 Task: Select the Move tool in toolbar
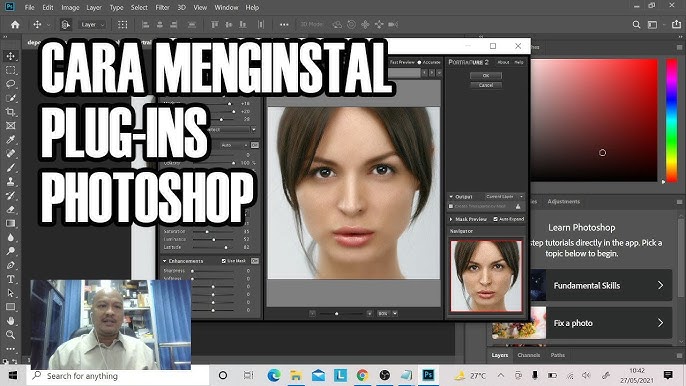10,56
